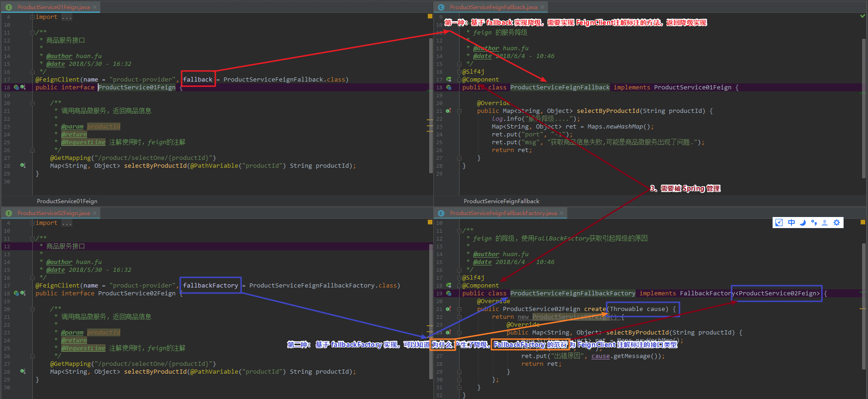
Task: Click the input method logo icon in the floating IME bar
Action: 779,223
